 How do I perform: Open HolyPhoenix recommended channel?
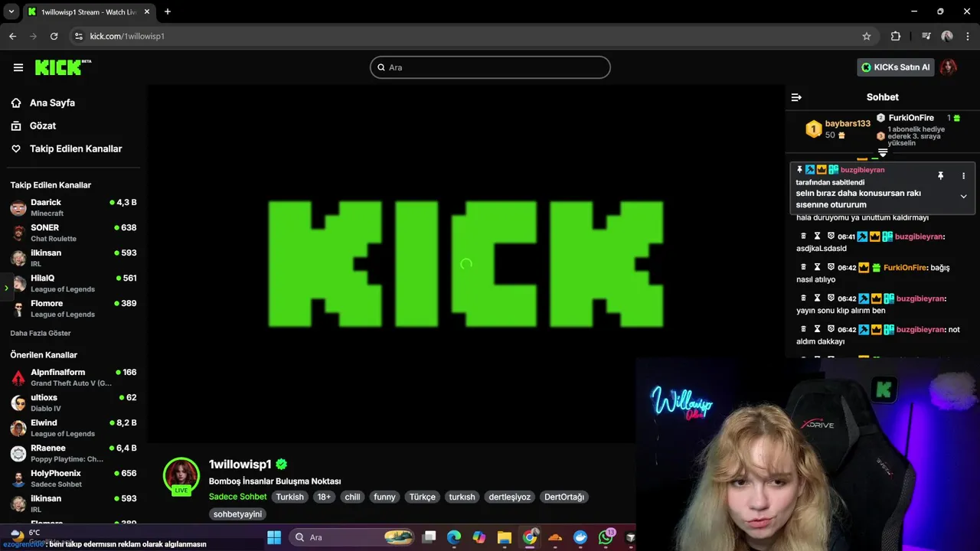click(x=73, y=478)
